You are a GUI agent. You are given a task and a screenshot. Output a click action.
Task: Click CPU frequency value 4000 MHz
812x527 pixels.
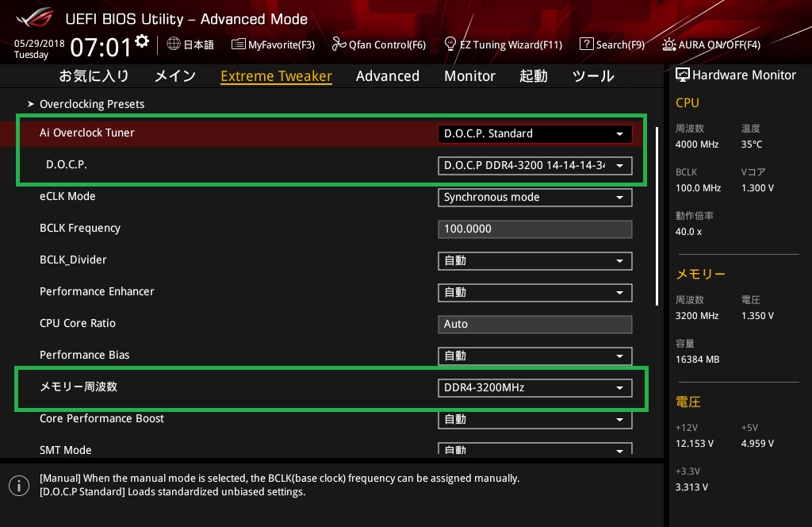[696, 144]
